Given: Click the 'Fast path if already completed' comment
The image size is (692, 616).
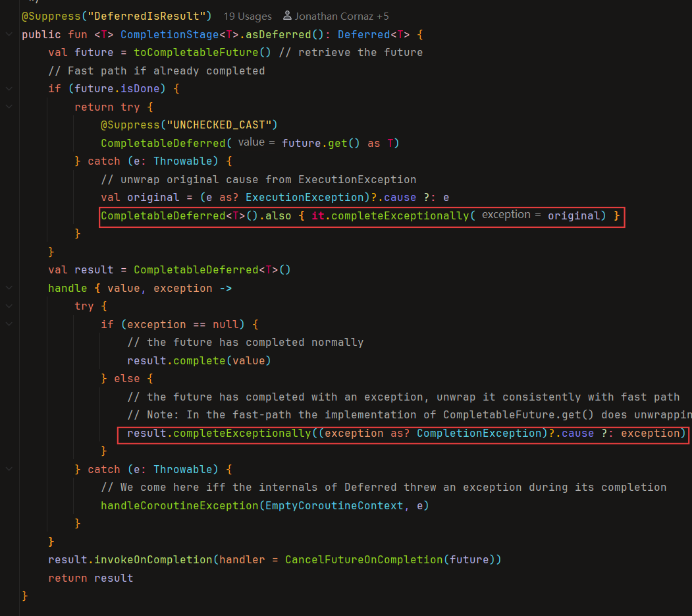Looking at the screenshot, I should pos(157,70).
